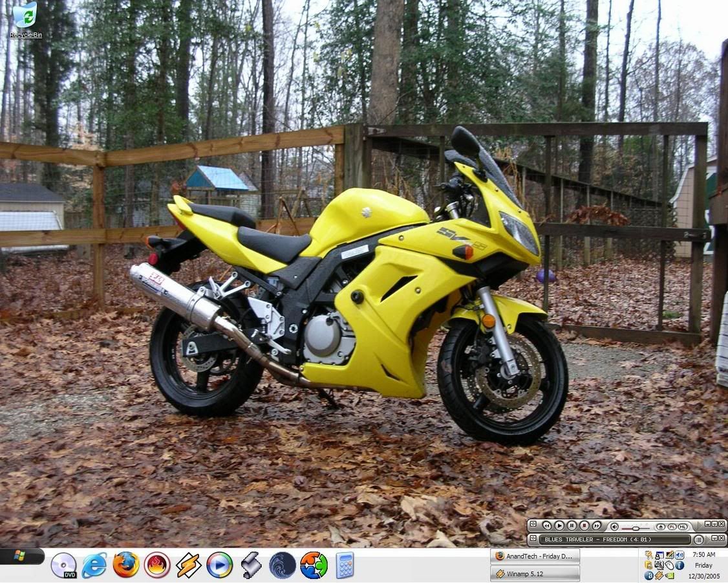Viewport: 728px width, 583px height.
Task: Stop playback in the Winamp player
Action: tap(584, 526)
